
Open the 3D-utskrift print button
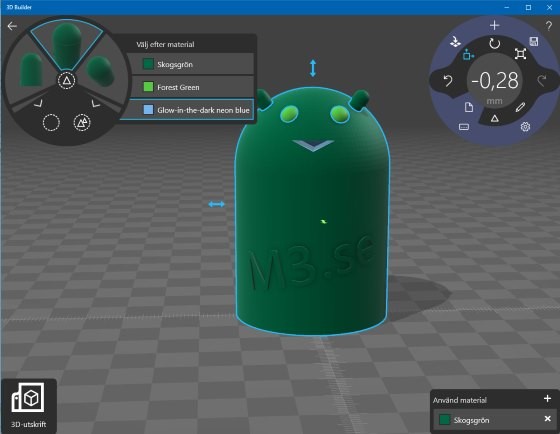click(x=29, y=406)
